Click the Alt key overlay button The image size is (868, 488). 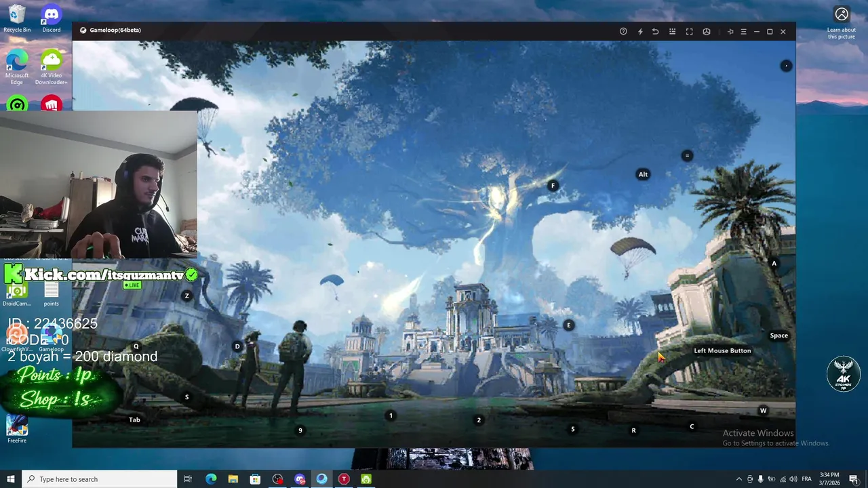pos(643,174)
